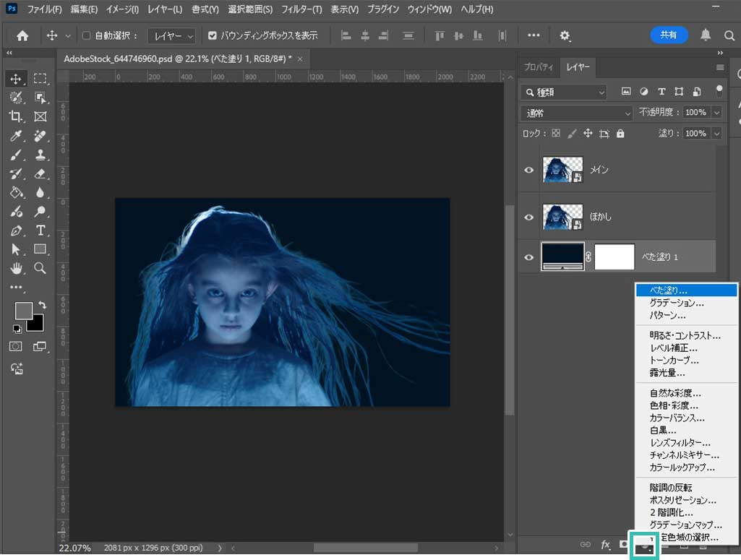Select the Horizontal Type tool
This screenshot has width=741, height=560.
pyautogui.click(x=40, y=231)
